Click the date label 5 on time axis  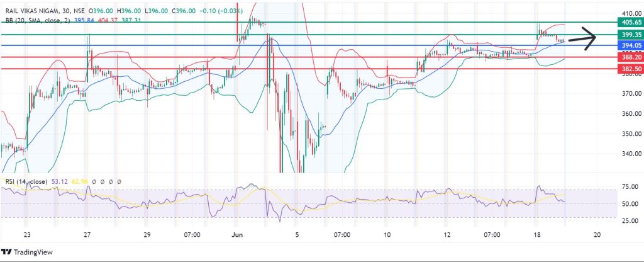pyautogui.click(x=297, y=236)
